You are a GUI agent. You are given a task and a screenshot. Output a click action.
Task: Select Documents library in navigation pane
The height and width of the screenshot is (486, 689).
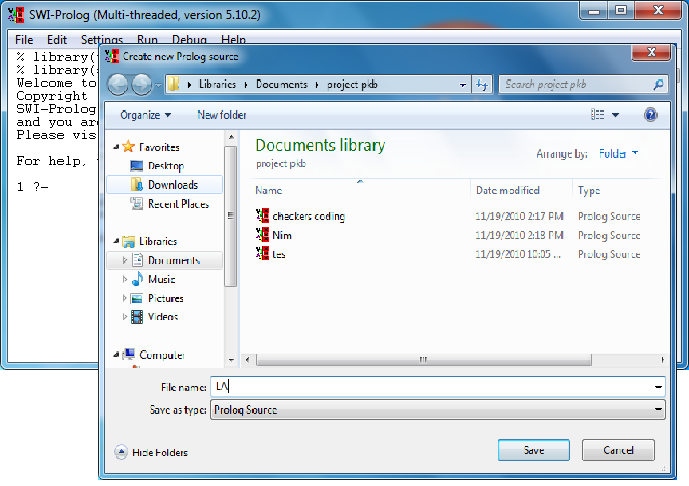(x=174, y=261)
